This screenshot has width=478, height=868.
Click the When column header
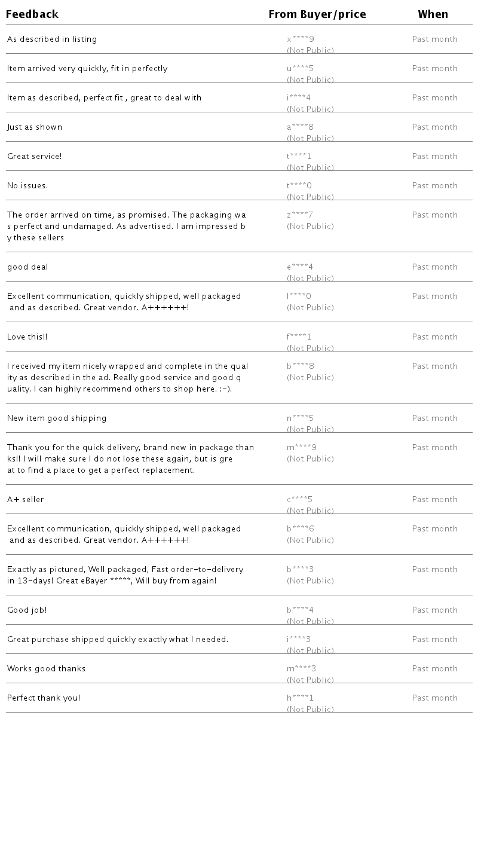pos(433,14)
